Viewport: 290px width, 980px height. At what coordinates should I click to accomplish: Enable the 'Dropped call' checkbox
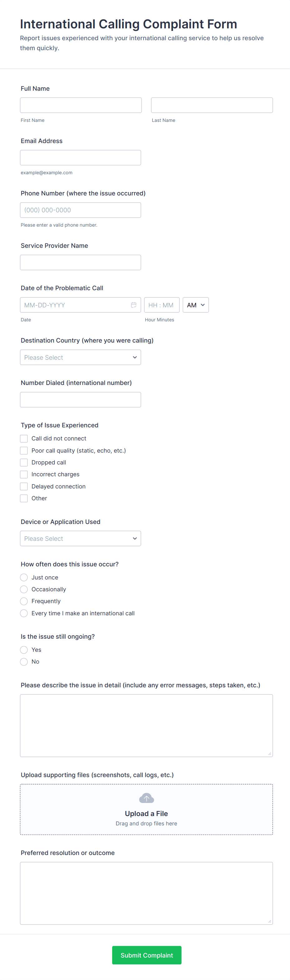24,463
